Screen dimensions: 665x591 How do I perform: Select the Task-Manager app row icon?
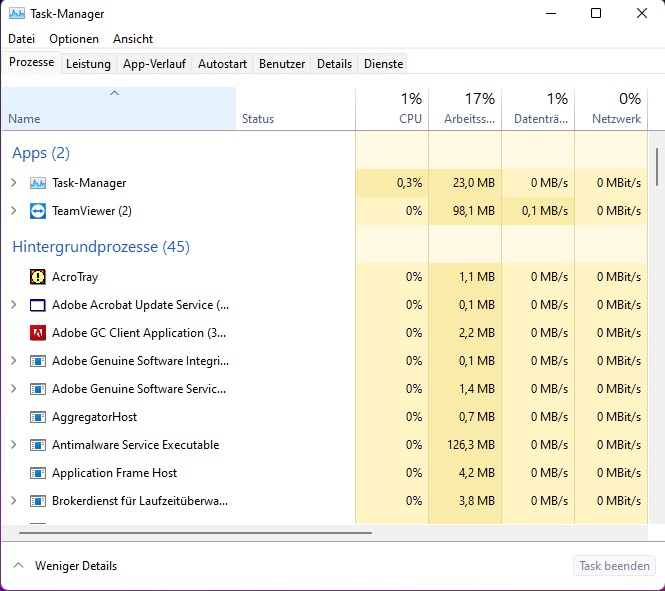point(38,183)
